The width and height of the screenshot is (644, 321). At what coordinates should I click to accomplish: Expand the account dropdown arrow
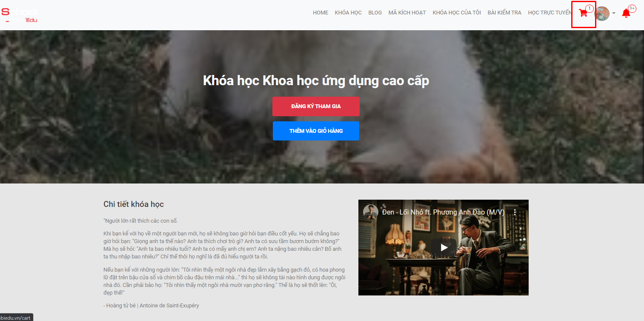(x=614, y=13)
